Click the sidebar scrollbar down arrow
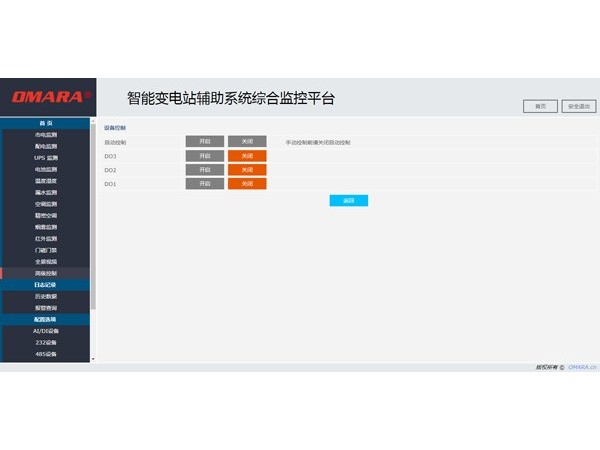 point(93,358)
